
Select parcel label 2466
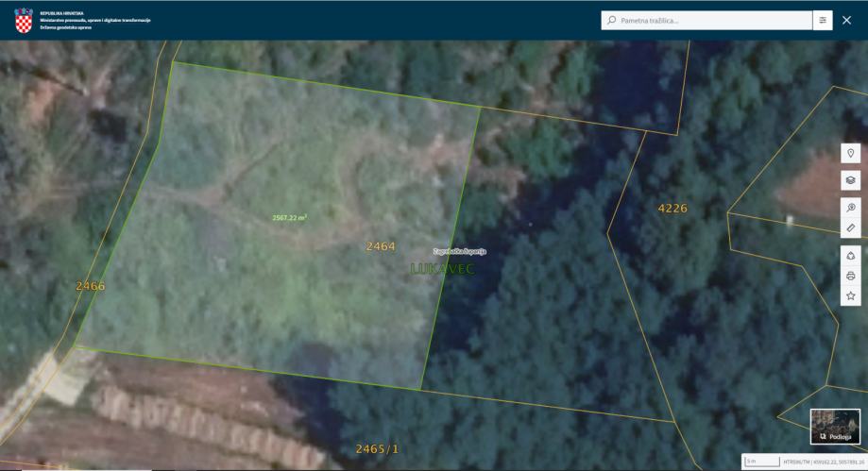pos(91,286)
